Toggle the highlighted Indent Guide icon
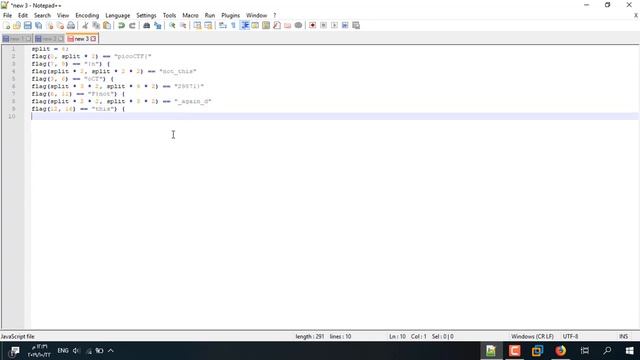The width and height of the screenshot is (640, 360). [244, 25]
